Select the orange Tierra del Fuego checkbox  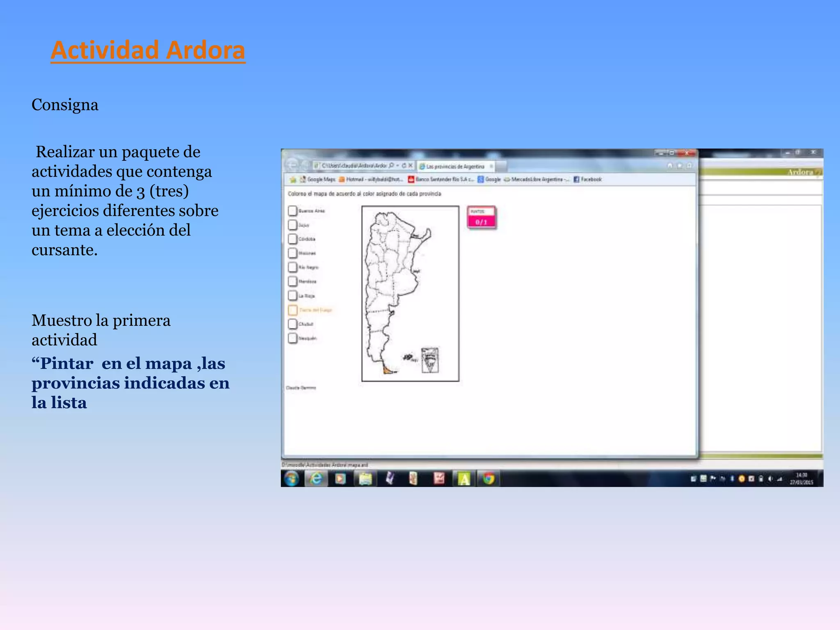click(292, 310)
